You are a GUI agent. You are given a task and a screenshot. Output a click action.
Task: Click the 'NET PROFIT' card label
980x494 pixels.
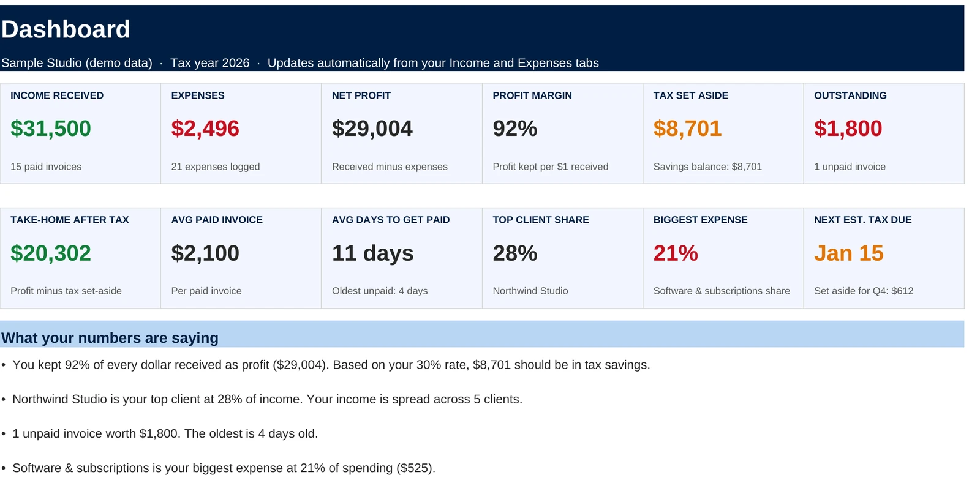click(361, 95)
